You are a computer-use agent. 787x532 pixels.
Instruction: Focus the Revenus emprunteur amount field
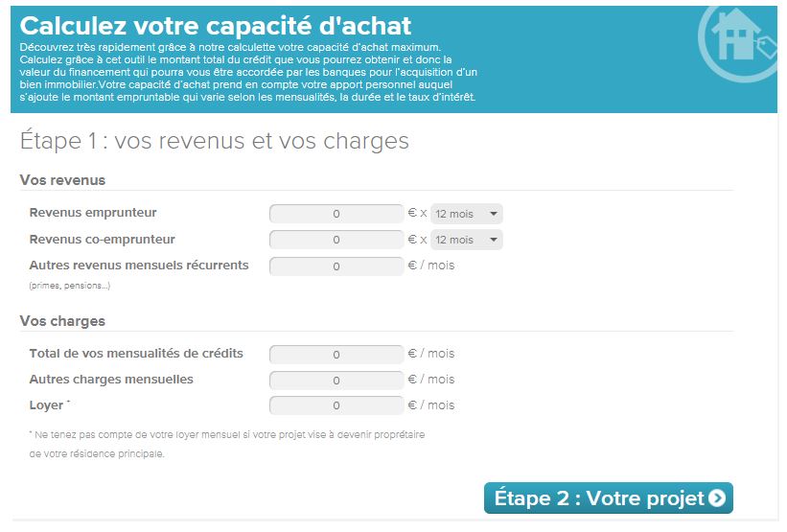(x=336, y=214)
